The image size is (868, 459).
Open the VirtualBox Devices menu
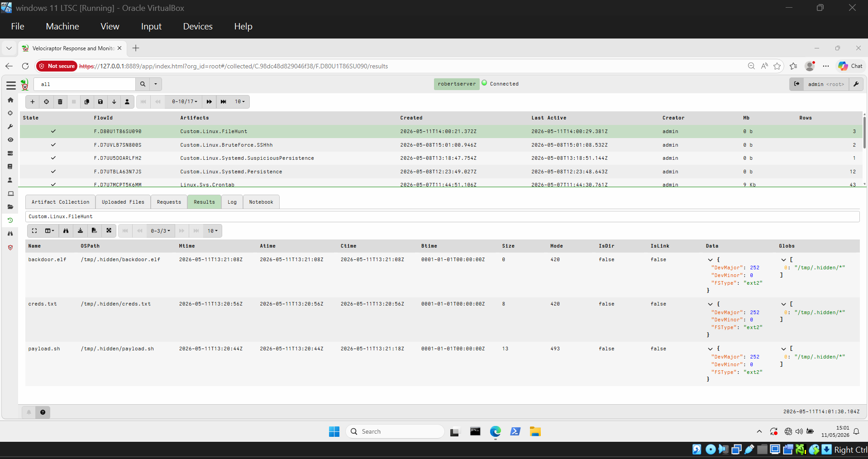pyautogui.click(x=198, y=26)
